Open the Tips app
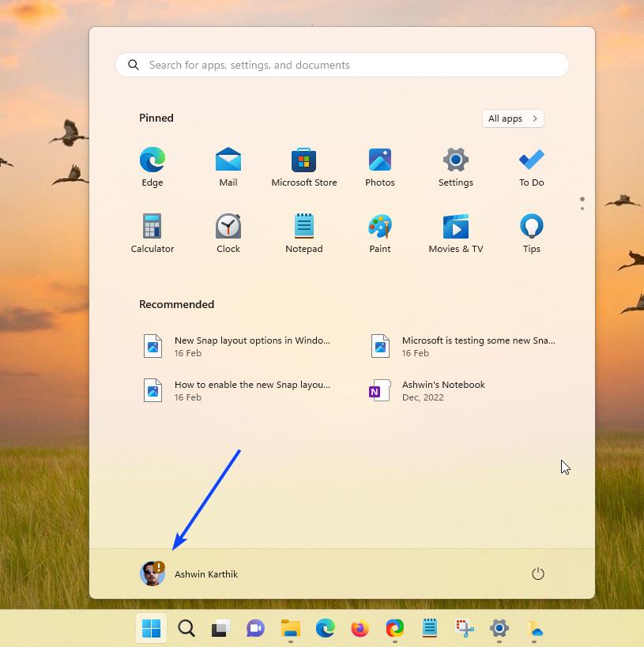Screen dimensions: 644x647 coord(531,233)
